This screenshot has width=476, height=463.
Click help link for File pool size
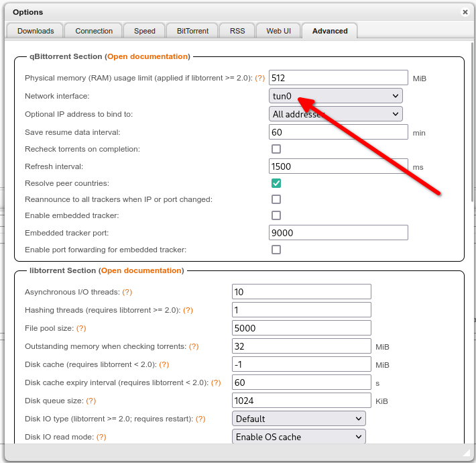point(81,328)
